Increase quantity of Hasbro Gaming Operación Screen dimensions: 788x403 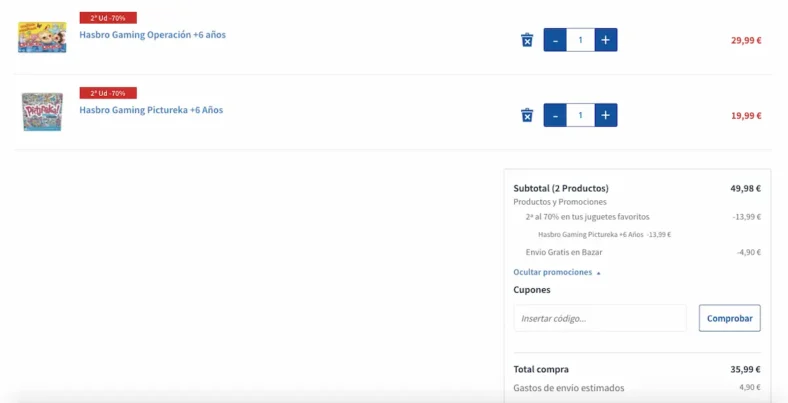pos(606,40)
